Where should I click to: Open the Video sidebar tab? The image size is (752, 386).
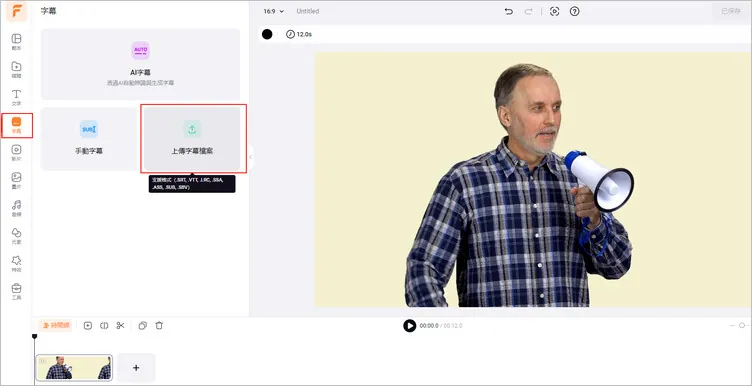(x=16, y=153)
